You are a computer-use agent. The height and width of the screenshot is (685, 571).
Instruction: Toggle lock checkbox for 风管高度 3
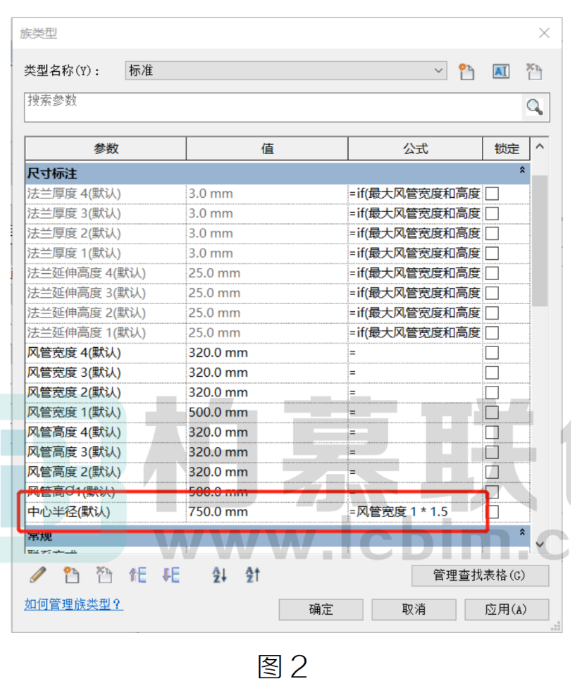(x=492, y=452)
